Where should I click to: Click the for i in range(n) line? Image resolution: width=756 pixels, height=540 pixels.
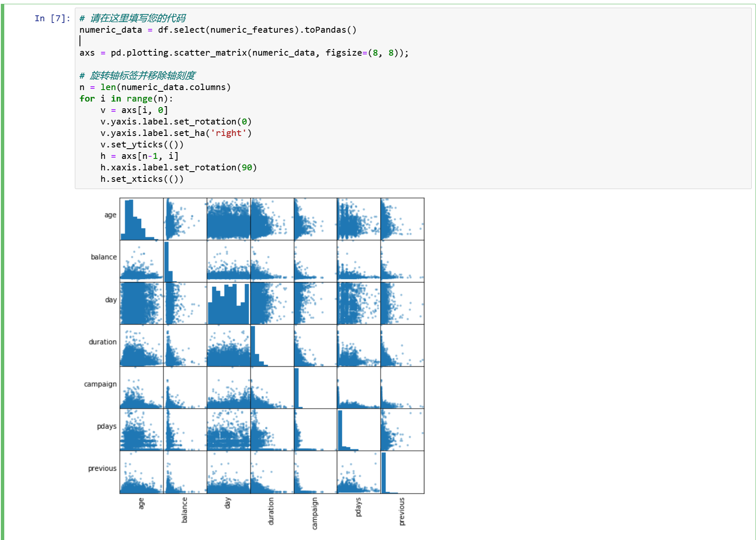pos(126,99)
